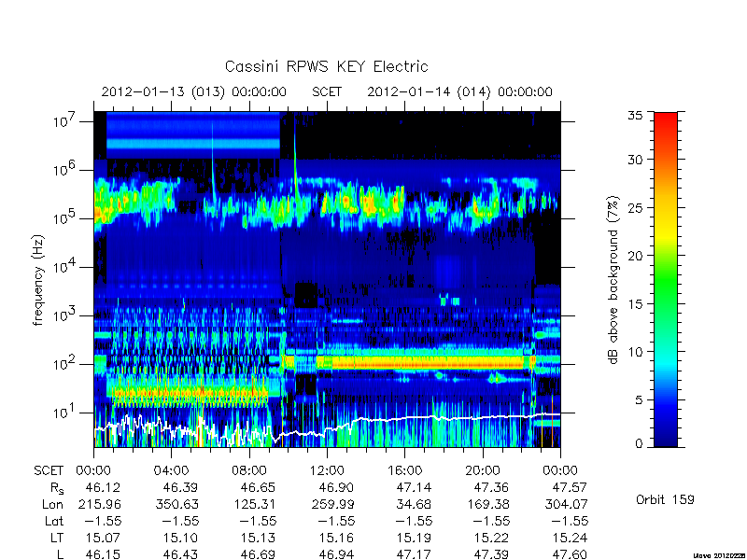Select the frequency (Hz) axis label
This screenshot has width=747, height=560.
click(38, 280)
